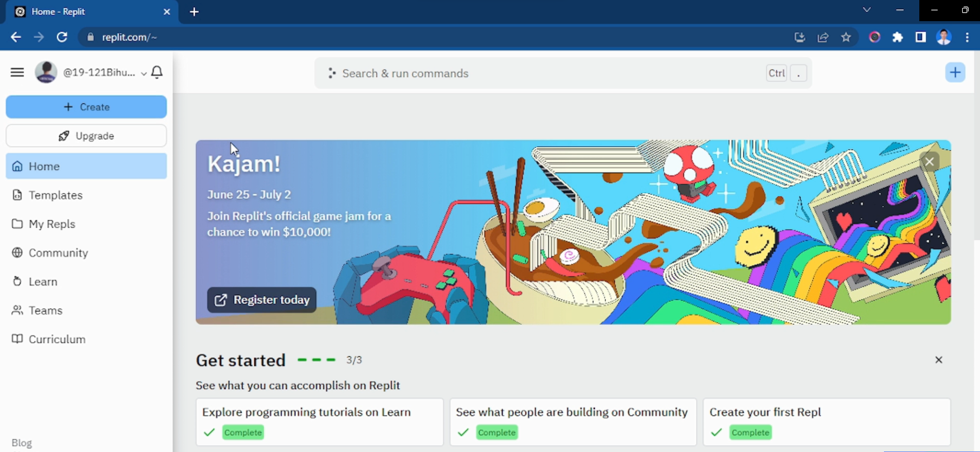Close the Get started section
The height and width of the screenshot is (452, 980).
pyautogui.click(x=938, y=360)
